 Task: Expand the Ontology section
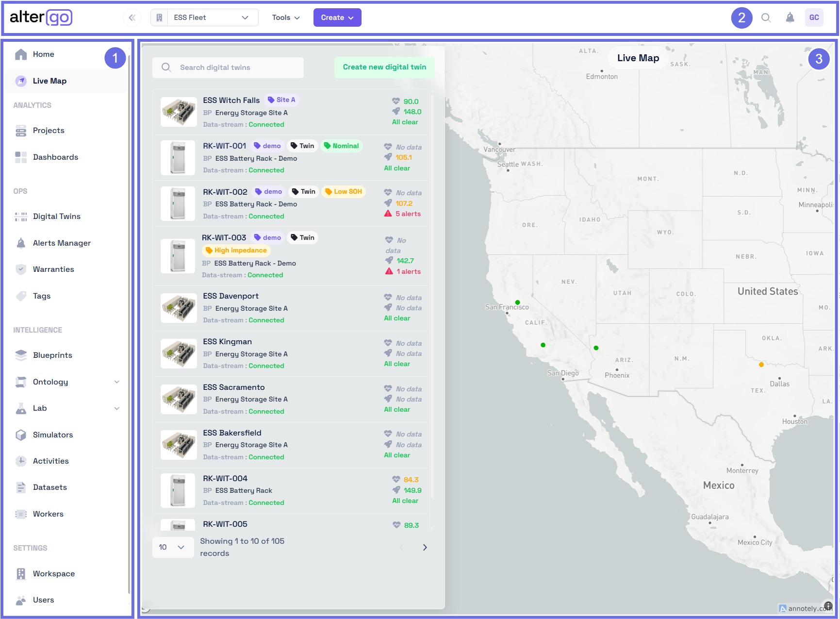click(x=116, y=382)
